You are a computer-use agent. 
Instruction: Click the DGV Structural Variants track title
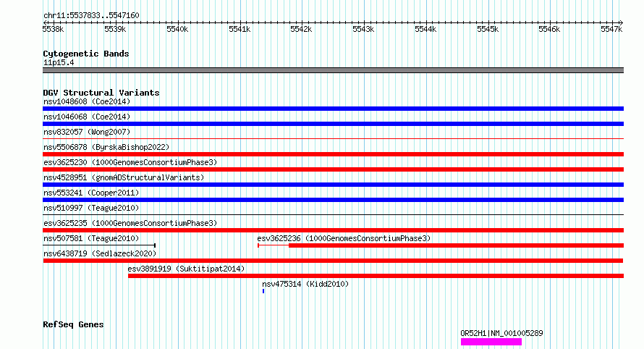pyautogui.click(x=101, y=93)
